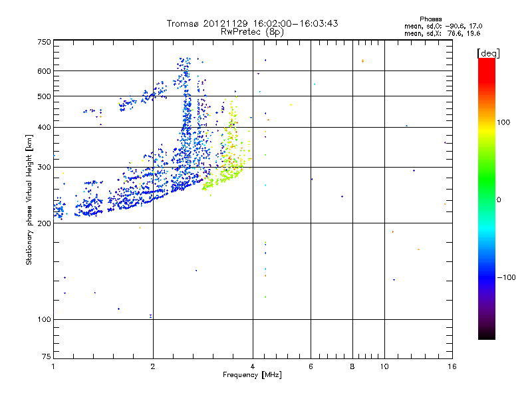532x399 pixels.
Task: Click the y-axis tick label '100'
Action: tap(45, 320)
